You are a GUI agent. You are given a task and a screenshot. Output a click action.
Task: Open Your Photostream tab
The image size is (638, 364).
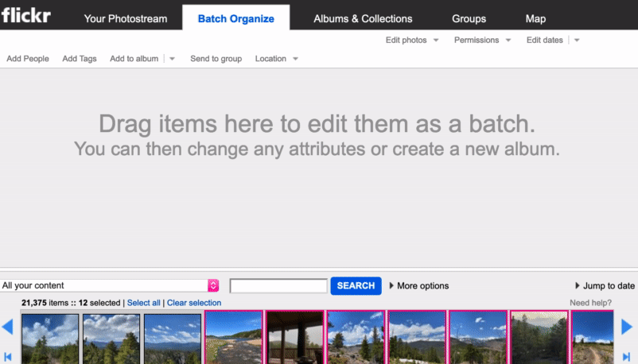(x=126, y=19)
